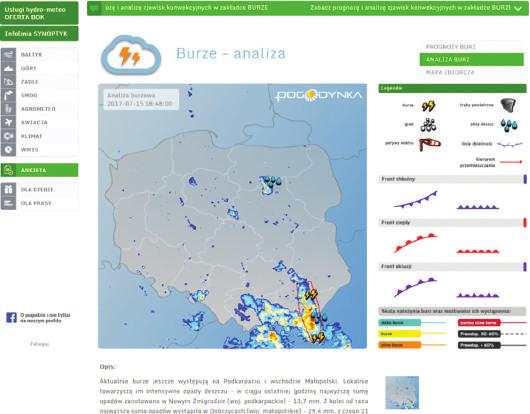530x414 pixels.
Task: Click the red storm outline in southeast Poland
Action: point(308,311)
